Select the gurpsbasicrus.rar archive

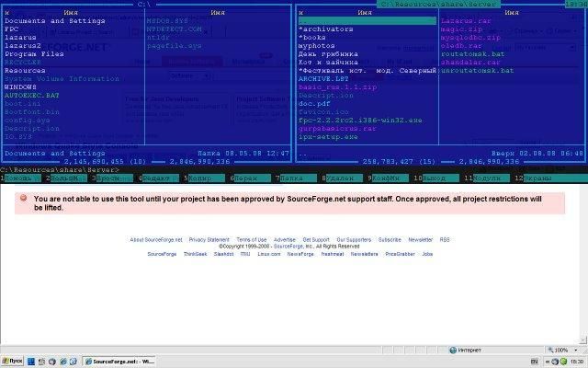pos(337,129)
